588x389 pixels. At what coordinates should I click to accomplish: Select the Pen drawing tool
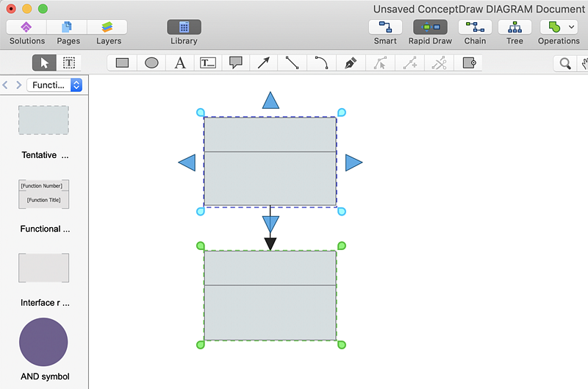pos(351,63)
